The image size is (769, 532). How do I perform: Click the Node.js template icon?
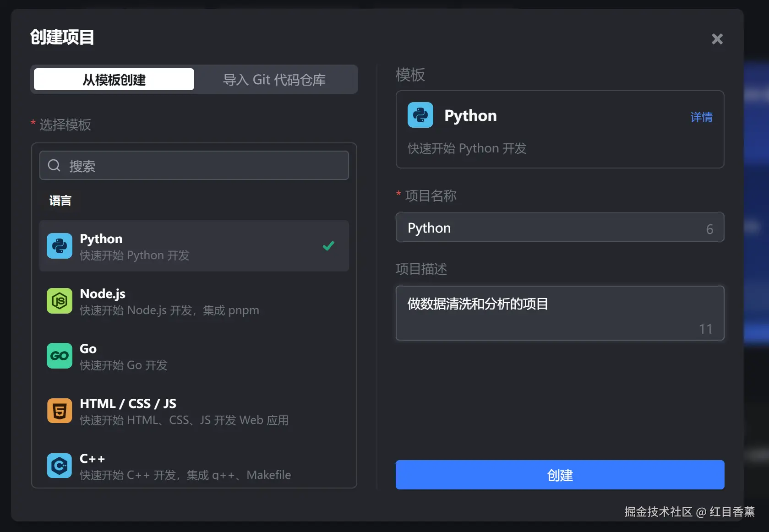click(x=60, y=301)
